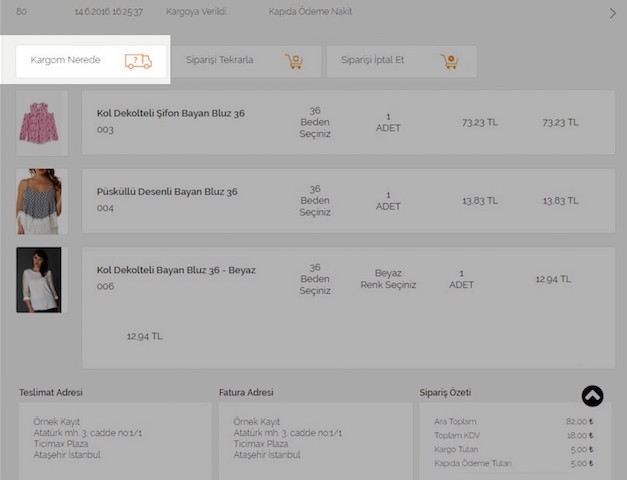Select the Fatura Adresi address box
The width and height of the screenshot is (627, 480).
coord(315,440)
